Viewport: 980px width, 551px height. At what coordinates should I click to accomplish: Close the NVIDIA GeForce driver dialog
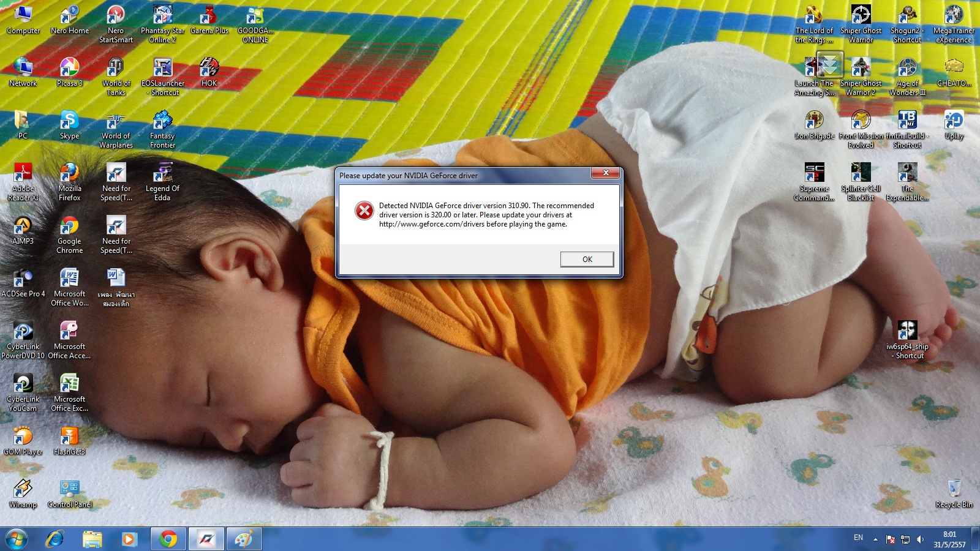(x=606, y=173)
